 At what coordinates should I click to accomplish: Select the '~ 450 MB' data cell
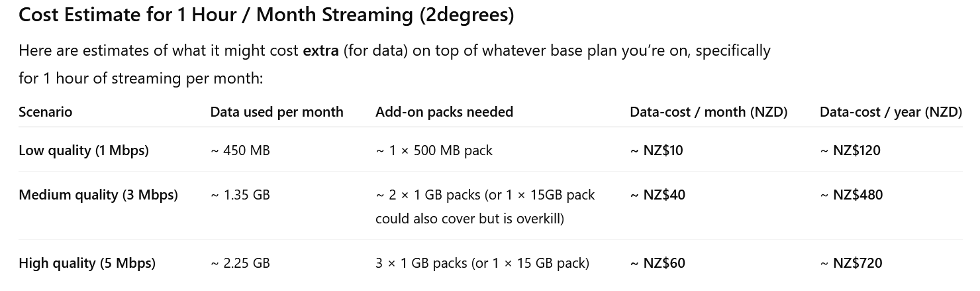click(x=240, y=150)
